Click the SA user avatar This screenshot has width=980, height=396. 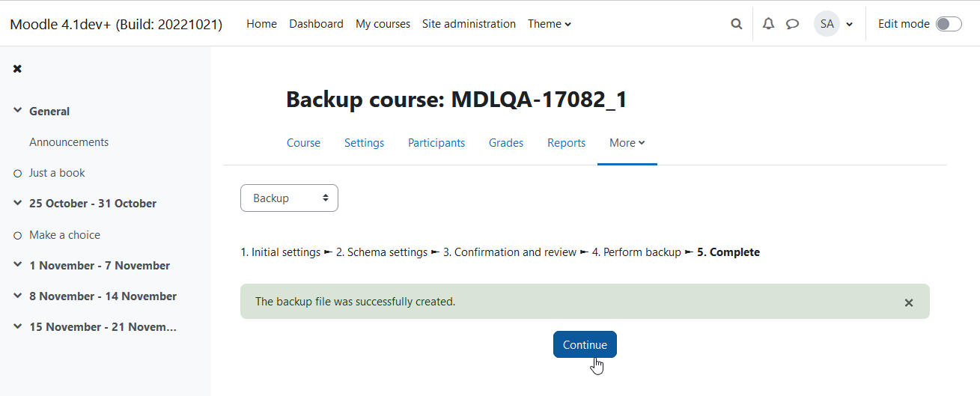click(827, 24)
